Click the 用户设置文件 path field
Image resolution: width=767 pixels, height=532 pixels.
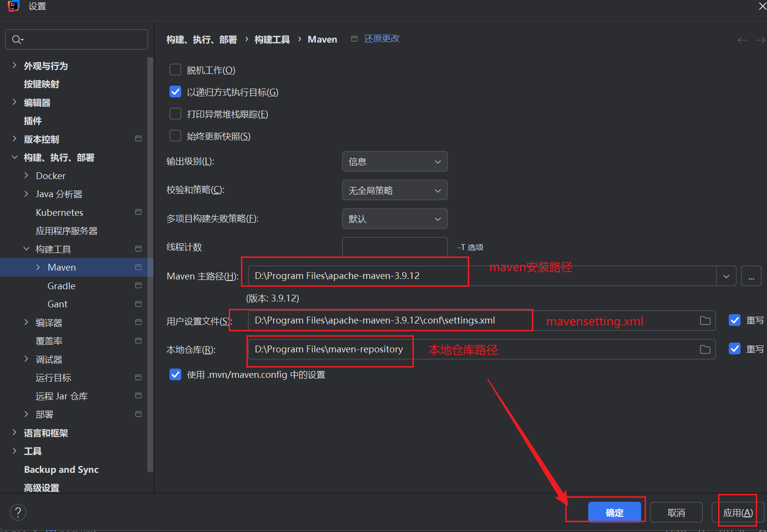pyautogui.click(x=482, y=321)
